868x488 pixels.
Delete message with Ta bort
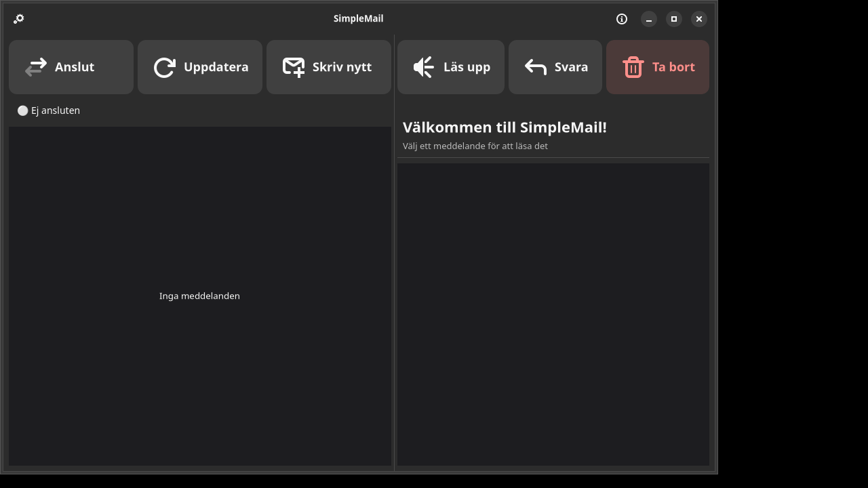click(x=658, y=67)
